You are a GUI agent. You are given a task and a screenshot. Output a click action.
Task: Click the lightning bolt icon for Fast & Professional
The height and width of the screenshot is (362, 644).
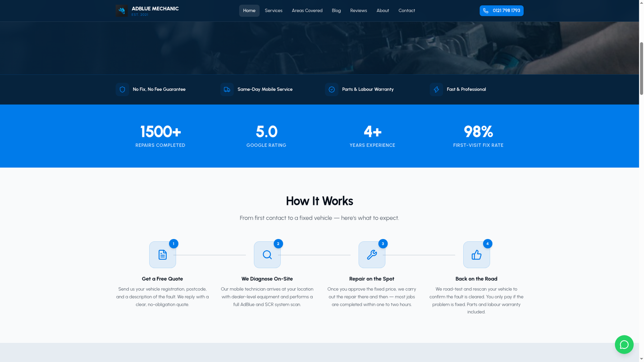436,90
